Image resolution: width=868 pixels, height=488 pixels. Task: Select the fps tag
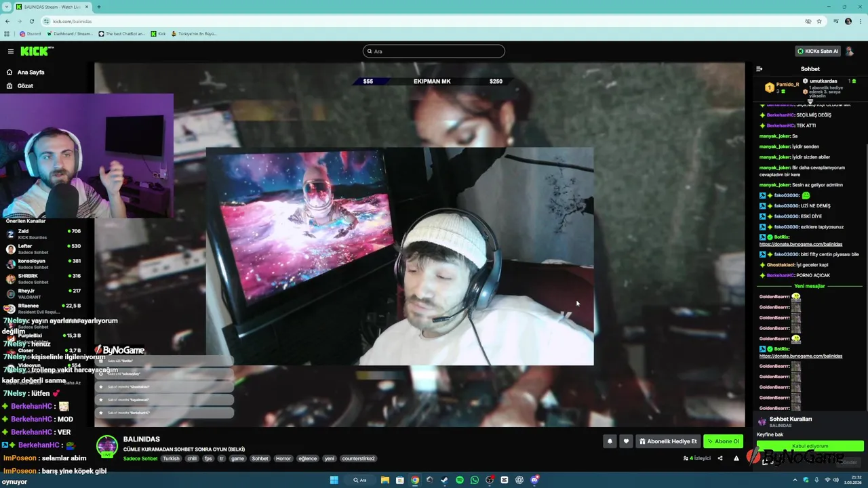pos(208,458)
